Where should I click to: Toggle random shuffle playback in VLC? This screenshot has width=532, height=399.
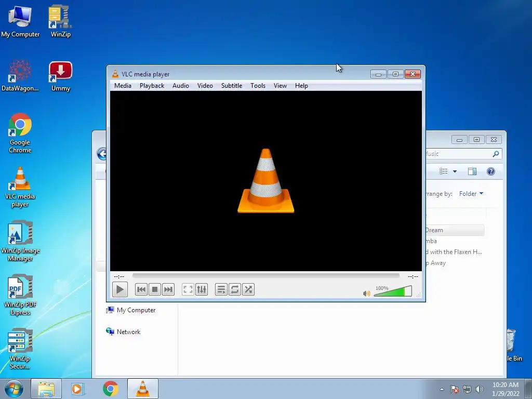click(x=248, y=289)
